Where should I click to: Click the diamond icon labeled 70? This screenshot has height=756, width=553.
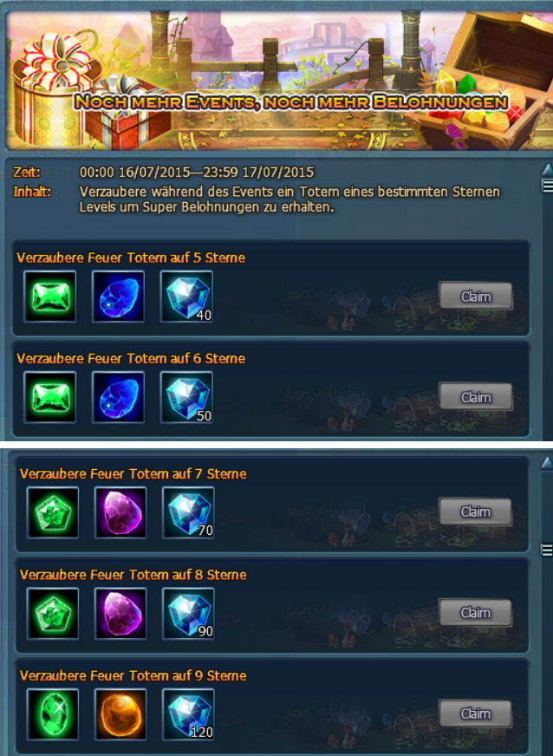188,512
